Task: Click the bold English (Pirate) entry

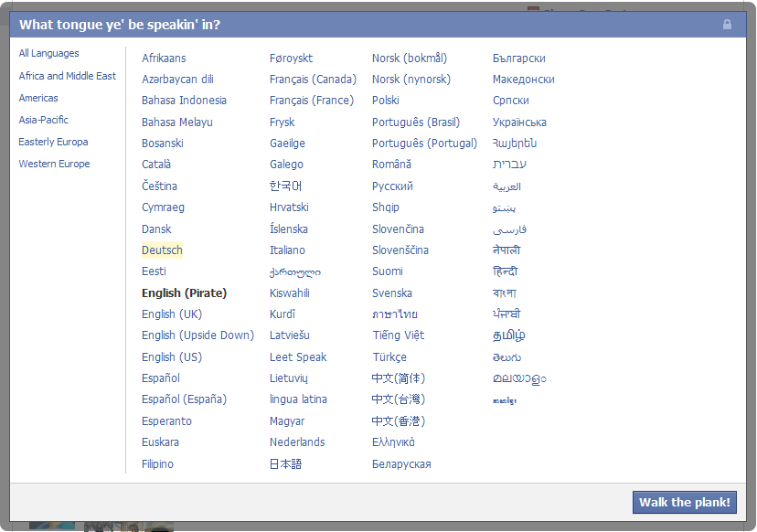Action: click(184, 293)
